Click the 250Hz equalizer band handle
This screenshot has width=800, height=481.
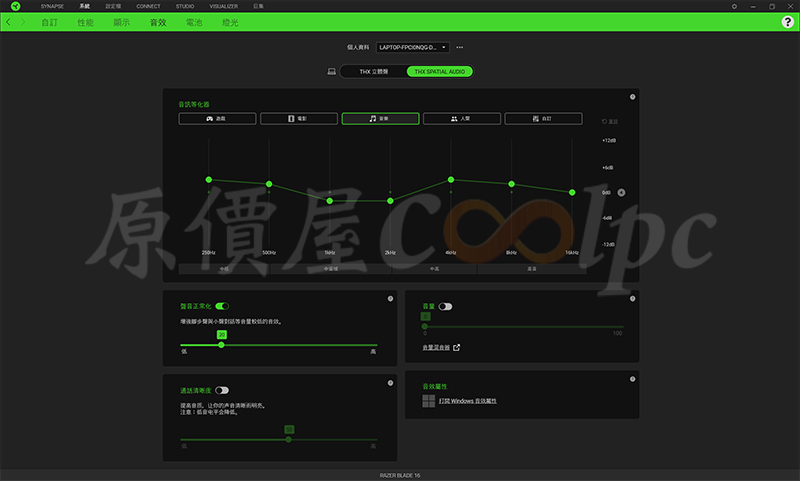[209, 180]
